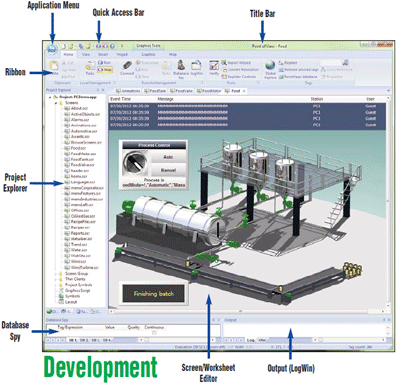Click the Auto button in Process Control
Image resolution: width=400 pixels, height=385 pixels.
coord(168,157)
